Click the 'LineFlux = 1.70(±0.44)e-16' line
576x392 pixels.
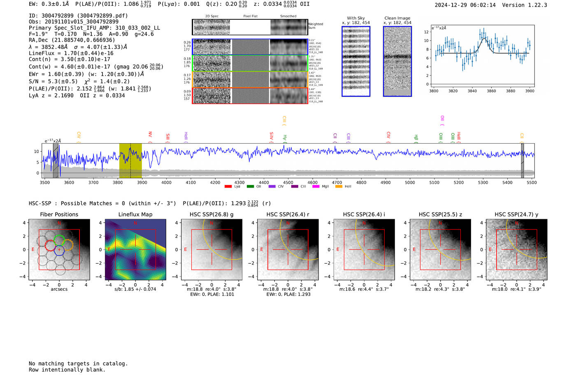[x=71, y=53]
